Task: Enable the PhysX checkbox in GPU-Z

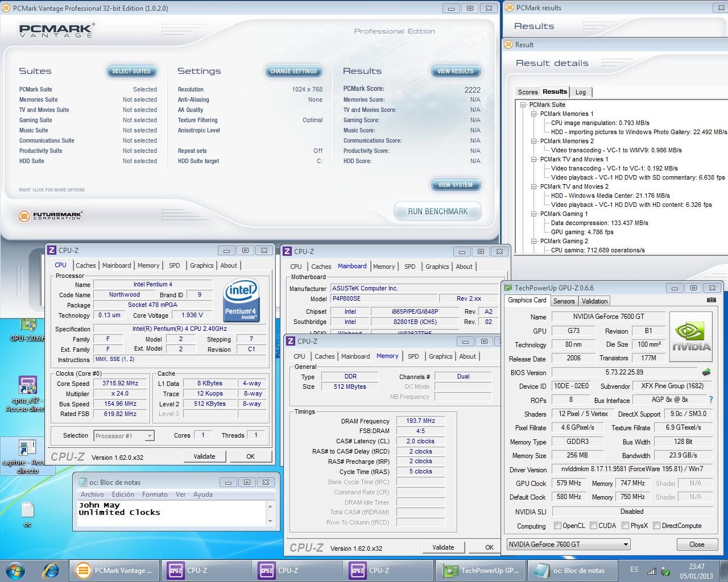Action: tap(625, 526)
